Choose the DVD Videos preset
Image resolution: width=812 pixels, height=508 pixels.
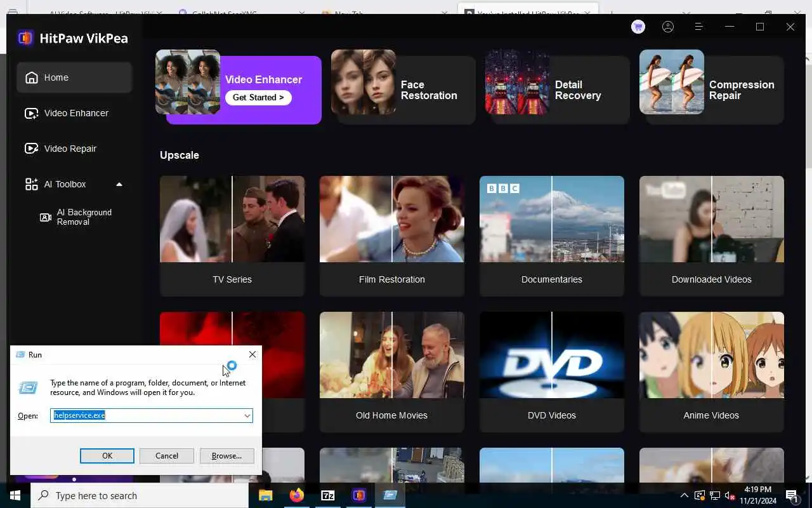coord(552,371)
